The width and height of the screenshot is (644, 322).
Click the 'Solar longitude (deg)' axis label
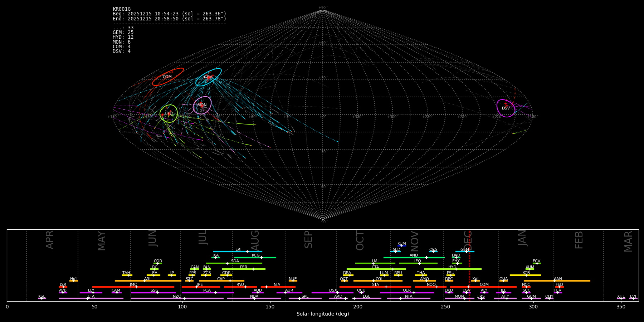click(x=322, y=314)
